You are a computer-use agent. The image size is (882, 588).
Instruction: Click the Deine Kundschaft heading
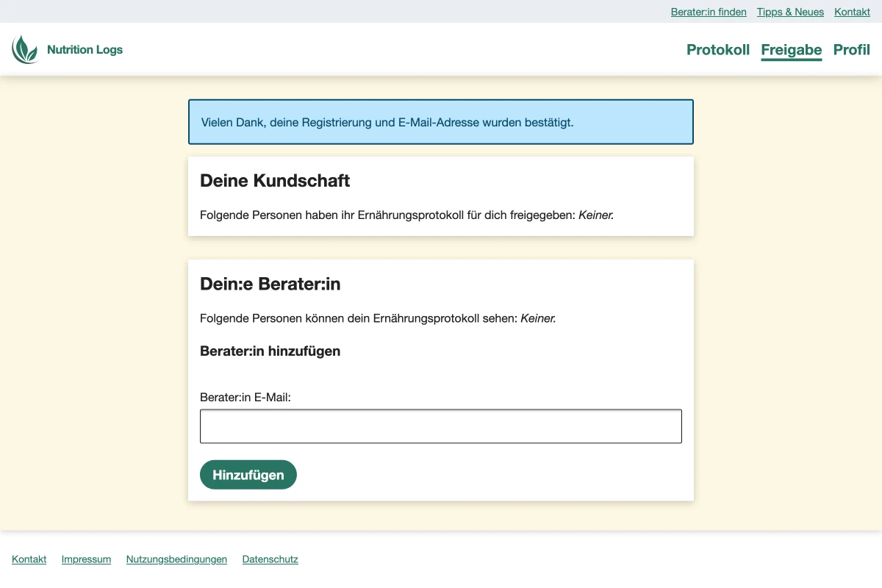tap(275, 180)
